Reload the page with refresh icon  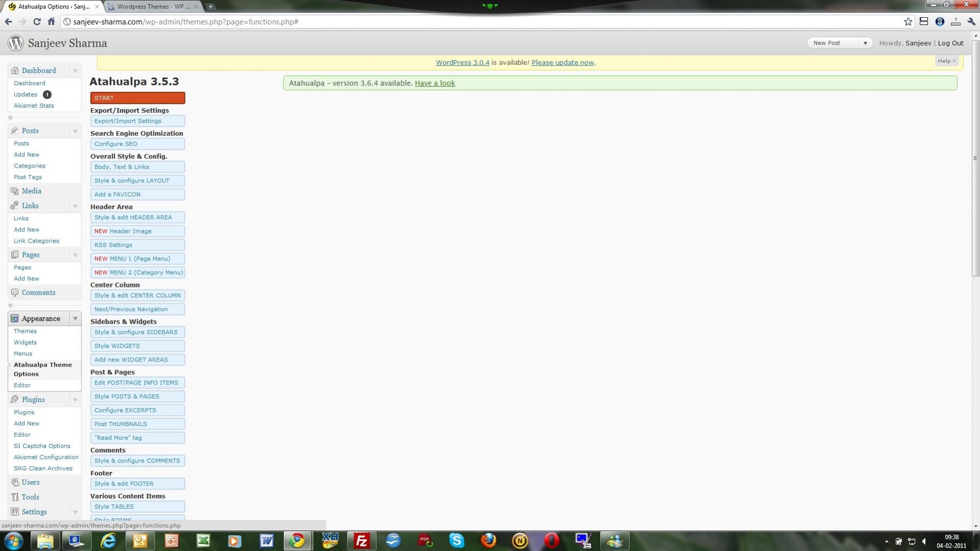[37, 21]
